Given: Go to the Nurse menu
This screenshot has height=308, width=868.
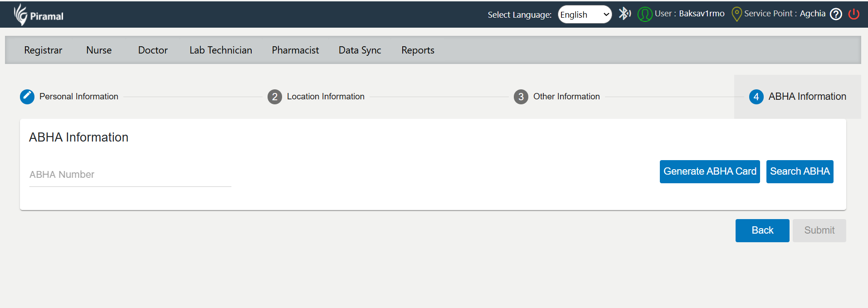Looking at the screenshot, I should point(99,50).
